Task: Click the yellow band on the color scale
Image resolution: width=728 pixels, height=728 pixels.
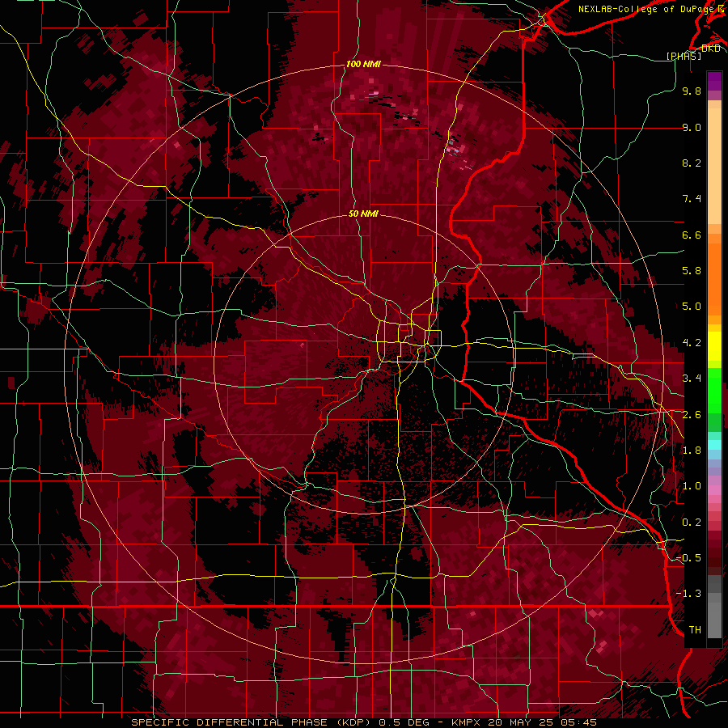Action: coord(714,346)
